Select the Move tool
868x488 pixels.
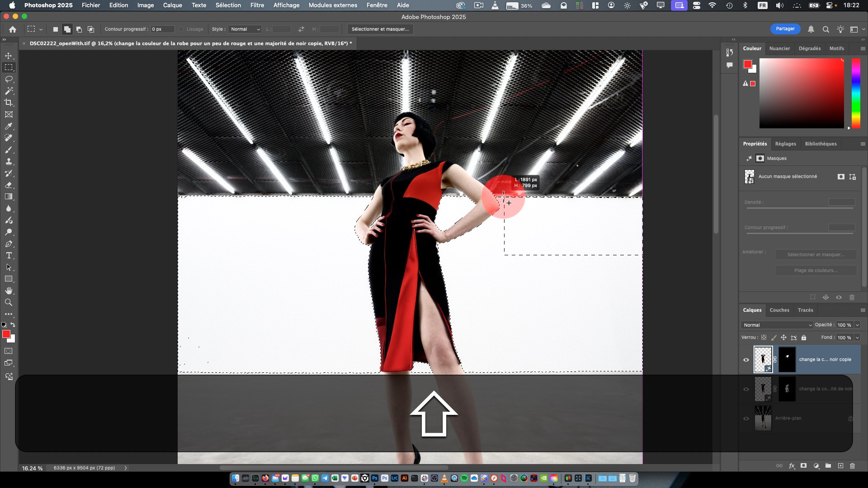coord(9,56)
